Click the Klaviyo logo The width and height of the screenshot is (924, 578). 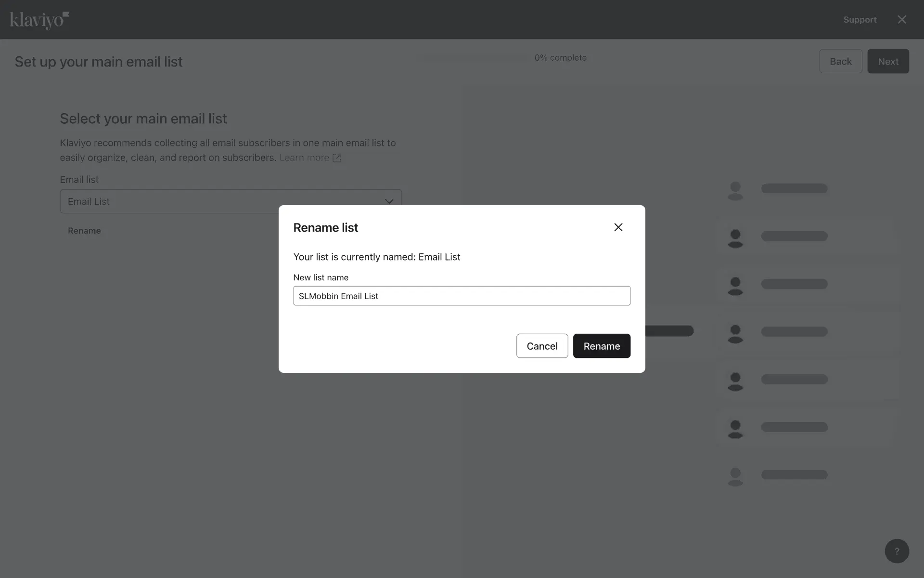(39, 20)
